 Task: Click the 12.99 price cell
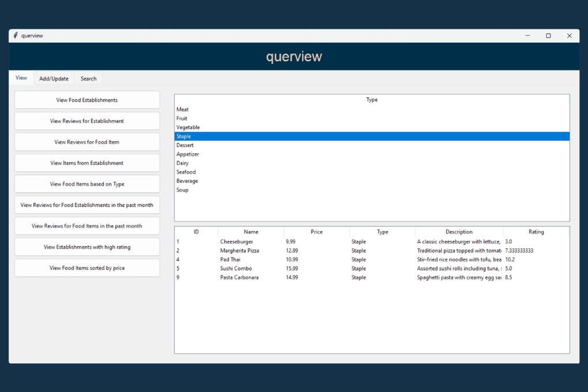[292, 251]
